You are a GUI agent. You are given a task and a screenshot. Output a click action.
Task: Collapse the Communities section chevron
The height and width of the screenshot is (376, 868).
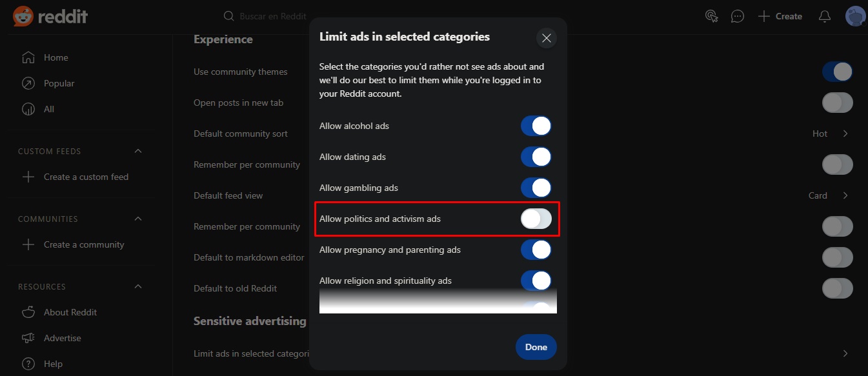point(137,219)
